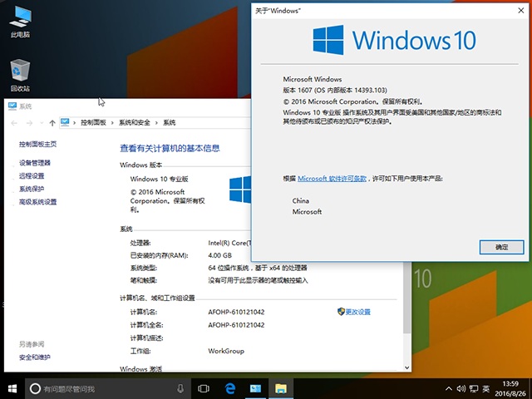Click the 更改设置 link
The width and height of the screenshot is (532, 399).
click(x=357, y=312)
